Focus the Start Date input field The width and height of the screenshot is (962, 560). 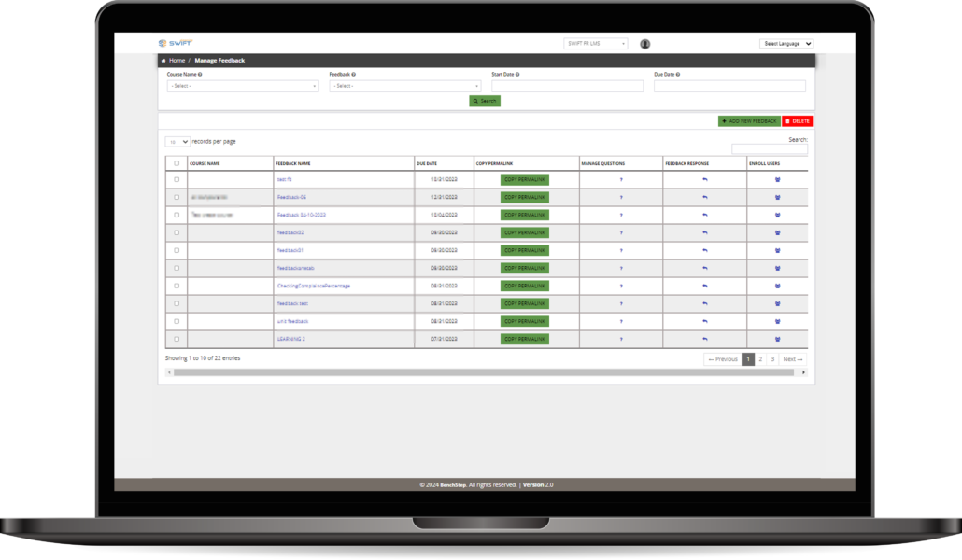coord(568,87)
